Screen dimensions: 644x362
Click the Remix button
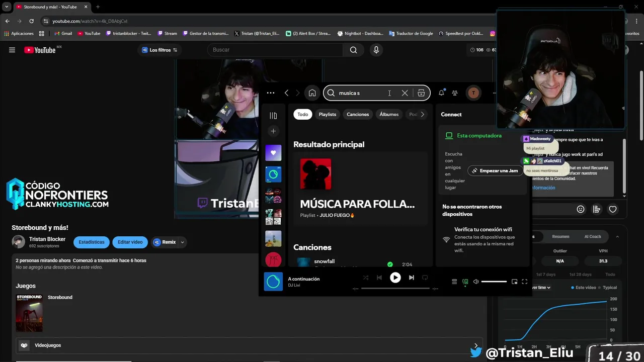(165, 242)
